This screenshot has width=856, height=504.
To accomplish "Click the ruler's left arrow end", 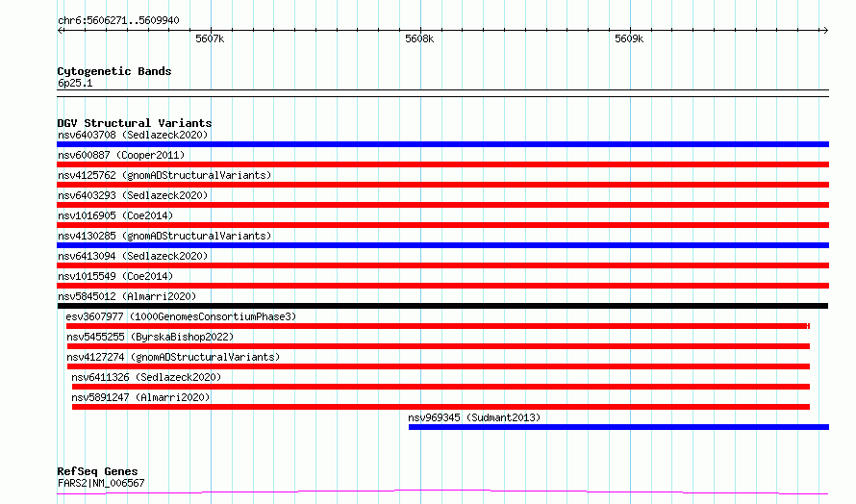I will point(60,31).
